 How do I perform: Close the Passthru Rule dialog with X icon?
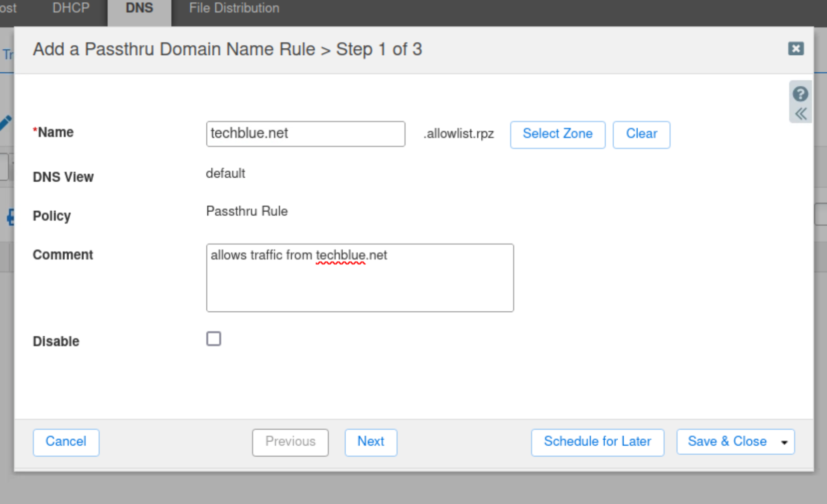[796, 48]
